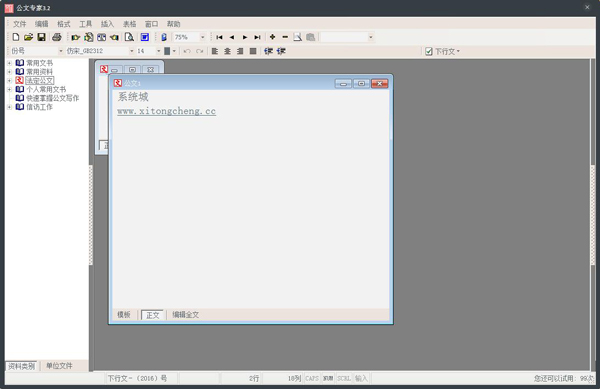Image resolution: width=600 pixels, height=389 pixels.
Task: Toggle the NUM status indicator
Action: pyautogui.click(x=328, y=378)
